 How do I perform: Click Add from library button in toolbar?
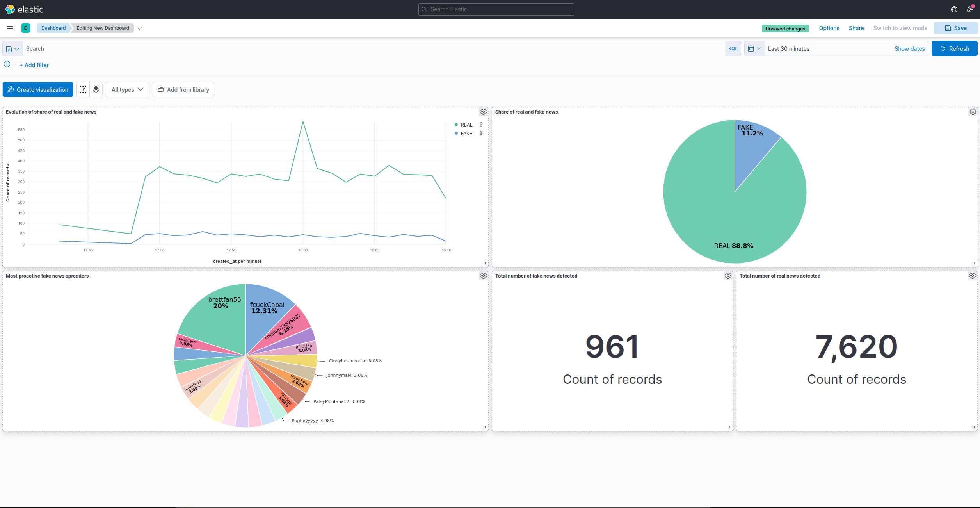tap(183, 89)
